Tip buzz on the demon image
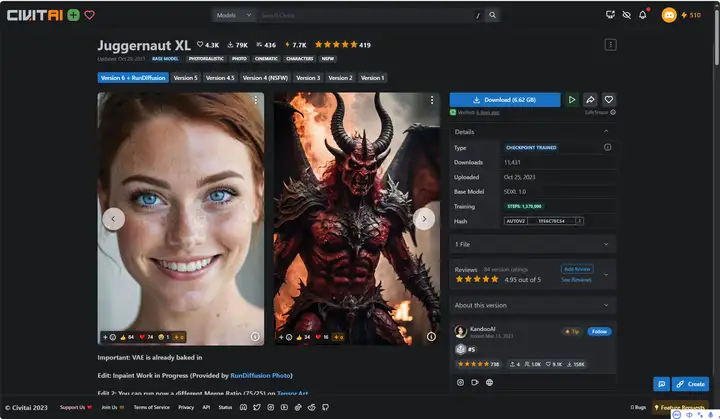The height and width of the screenshot is (419, 720). pyautogui.click(x=338, y=337)
